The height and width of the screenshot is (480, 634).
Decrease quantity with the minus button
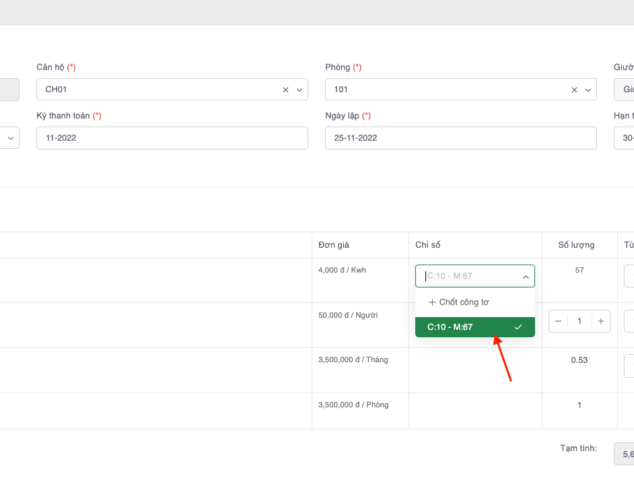558,321
